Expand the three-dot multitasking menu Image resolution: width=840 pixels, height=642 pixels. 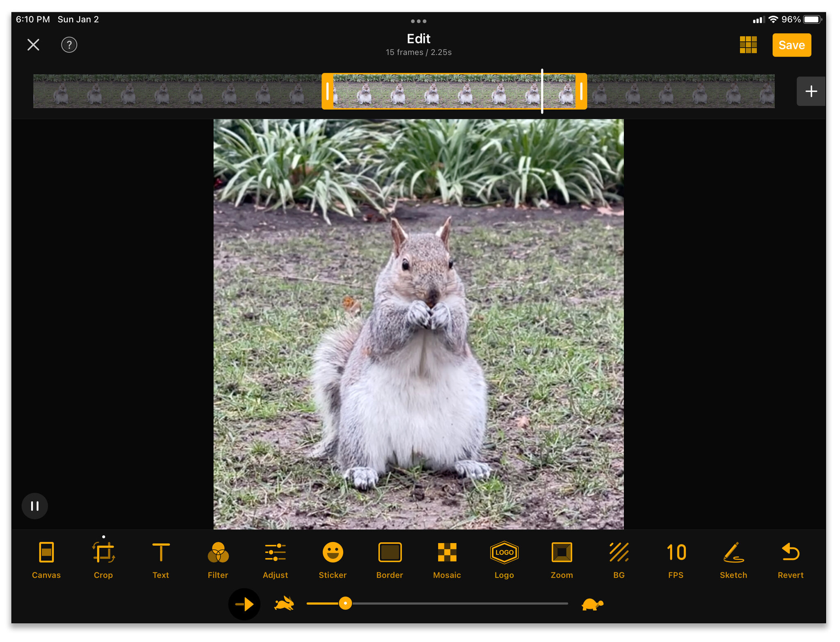pyautogui.click(x=418, y=21)
